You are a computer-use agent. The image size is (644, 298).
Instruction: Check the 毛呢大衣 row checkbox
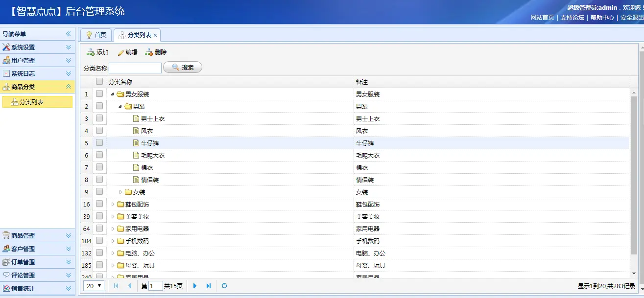(99, 155)
